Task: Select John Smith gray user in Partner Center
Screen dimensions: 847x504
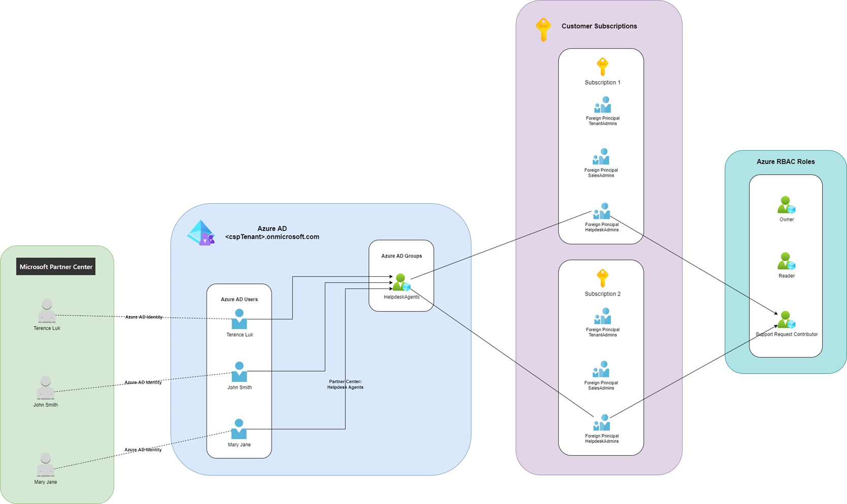Action: click(46, 387)
